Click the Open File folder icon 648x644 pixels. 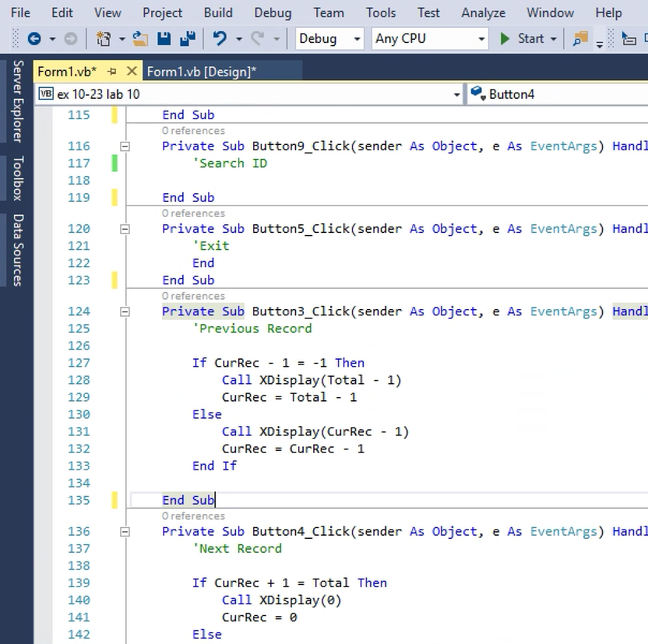pyautogui.click(x=140, y=39)
